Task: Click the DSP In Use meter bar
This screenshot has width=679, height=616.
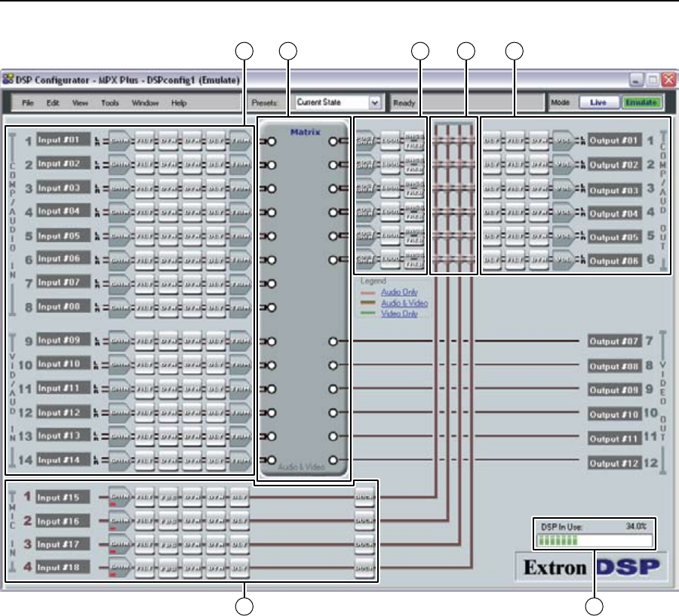Action: (x=595, y=541)
